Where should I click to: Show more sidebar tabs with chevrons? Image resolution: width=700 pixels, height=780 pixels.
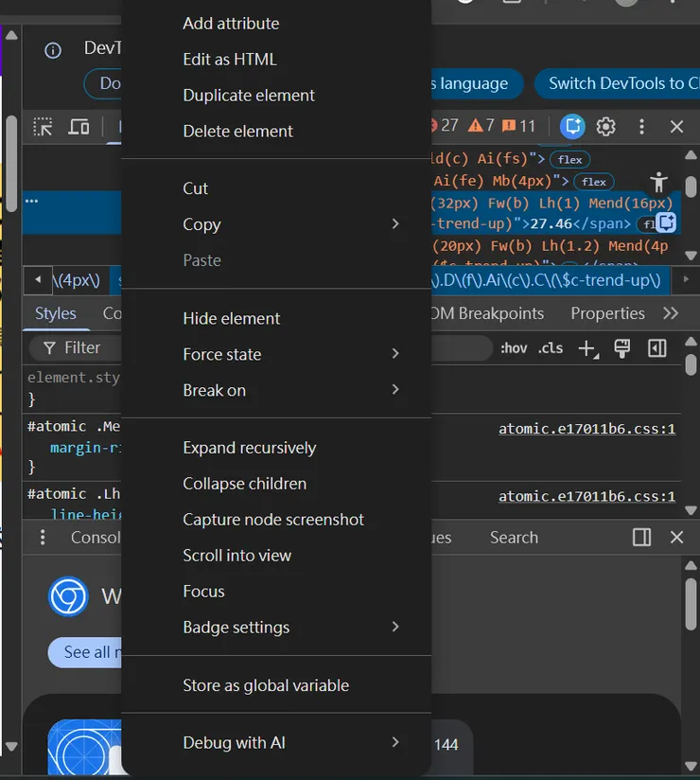pos(671,313)
